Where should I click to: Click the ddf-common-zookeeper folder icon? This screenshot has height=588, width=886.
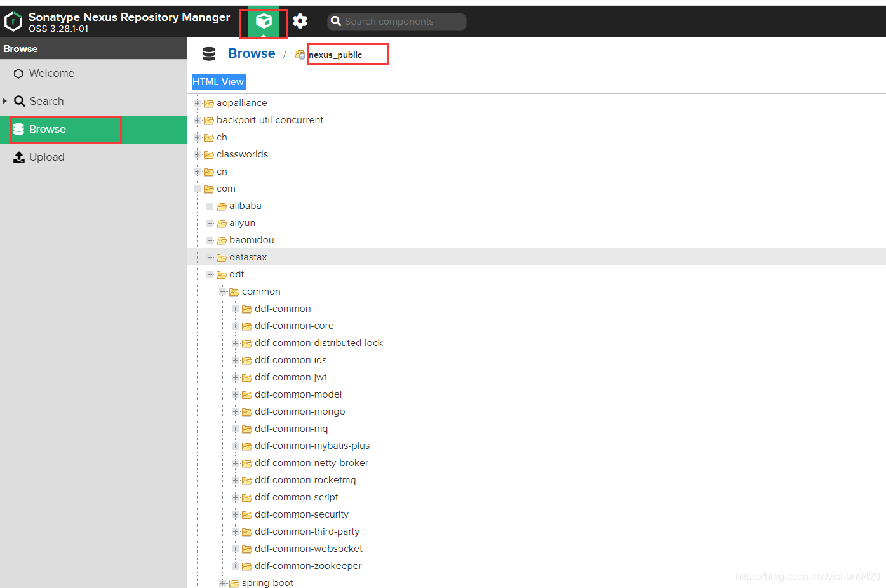pos(247,566)
